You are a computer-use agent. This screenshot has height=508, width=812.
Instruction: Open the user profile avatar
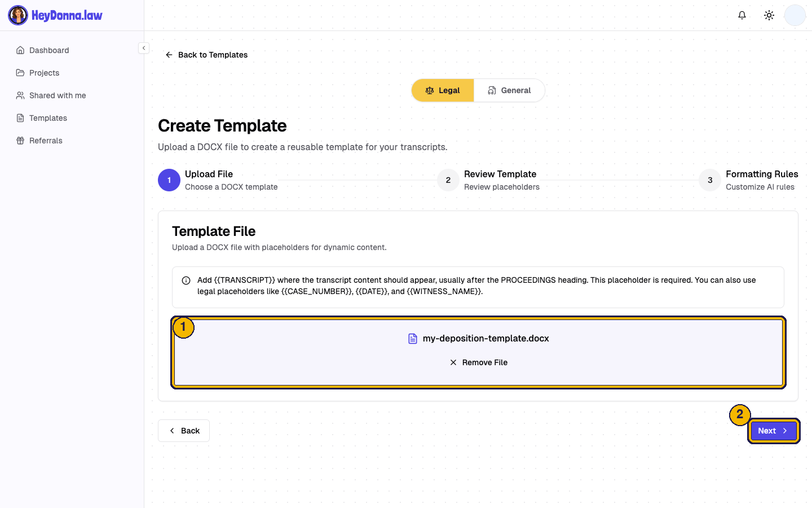795,15
